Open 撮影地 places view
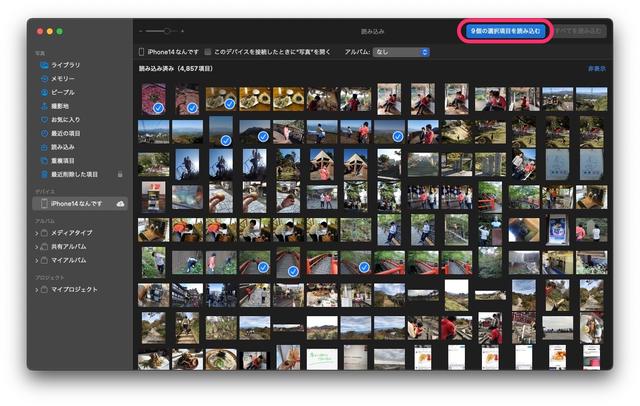 click(x=60, y=106)
